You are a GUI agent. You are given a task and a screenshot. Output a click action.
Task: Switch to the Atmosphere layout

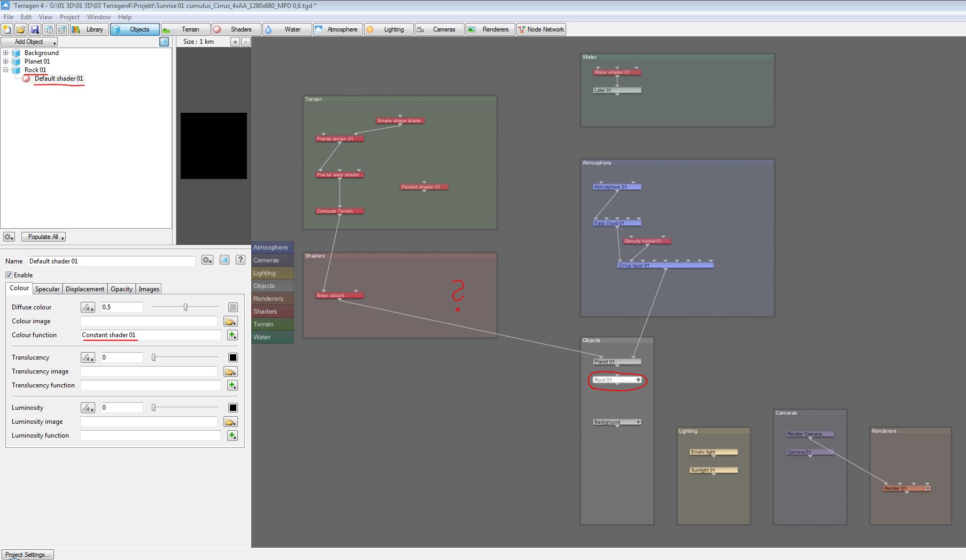pyautogui.click(x=338, y=29)
